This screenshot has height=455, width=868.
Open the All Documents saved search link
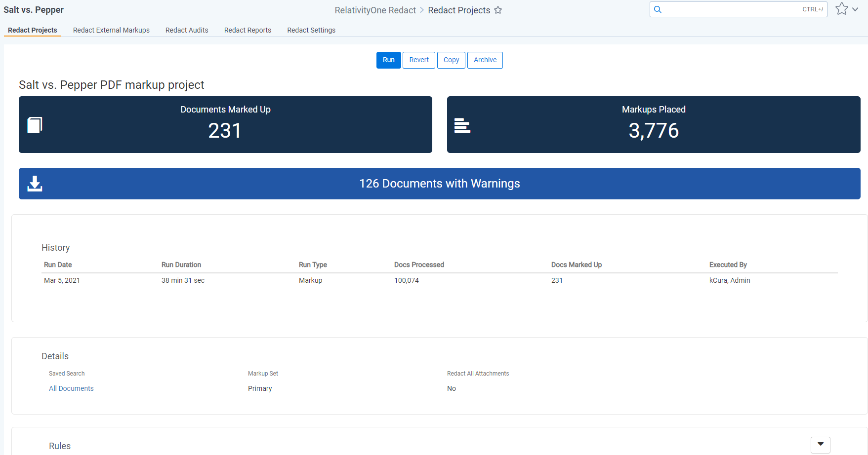click(71, 388)
